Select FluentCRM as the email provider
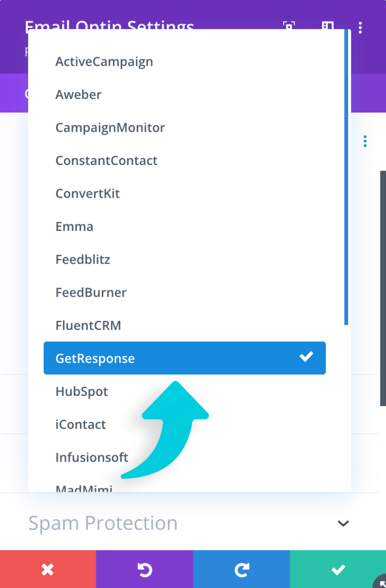 (x=88, y=325)
